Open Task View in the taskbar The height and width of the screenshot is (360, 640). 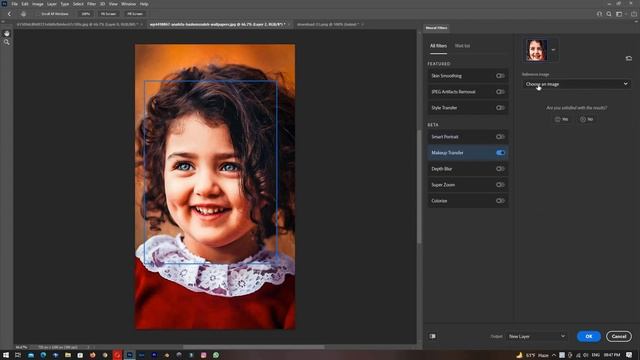point(18,355)
